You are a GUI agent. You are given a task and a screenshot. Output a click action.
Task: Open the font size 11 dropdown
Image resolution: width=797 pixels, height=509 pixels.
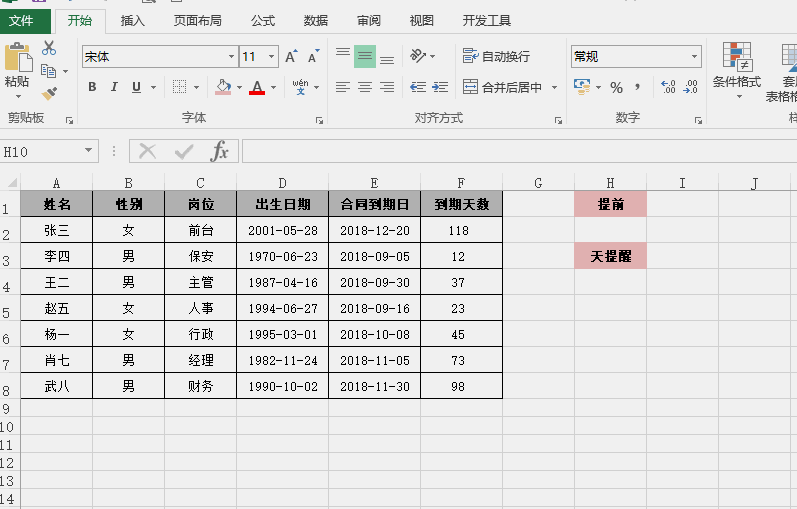pyautogui.click(x=272, y=56)
